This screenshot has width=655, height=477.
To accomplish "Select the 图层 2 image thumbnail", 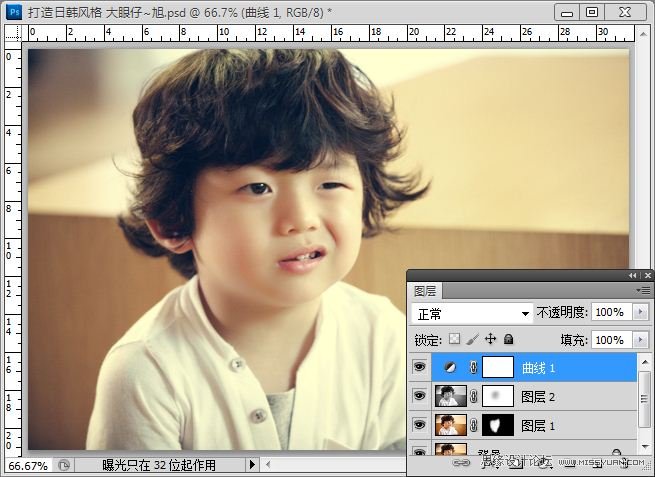I will [x=451, y=396].
